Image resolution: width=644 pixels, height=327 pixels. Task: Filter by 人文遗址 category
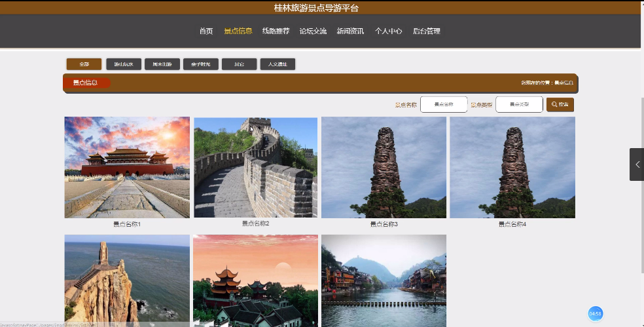coord(277,64)
